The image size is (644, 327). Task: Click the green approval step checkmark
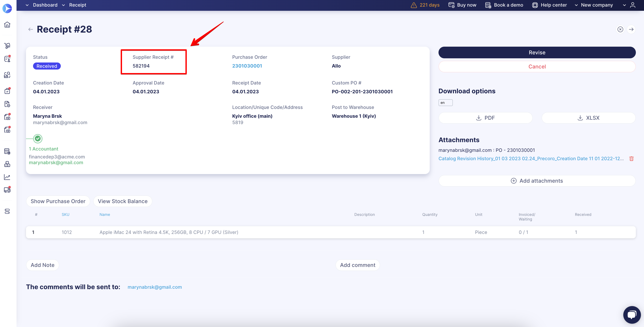pyautogui.click(x=38, y=138)
